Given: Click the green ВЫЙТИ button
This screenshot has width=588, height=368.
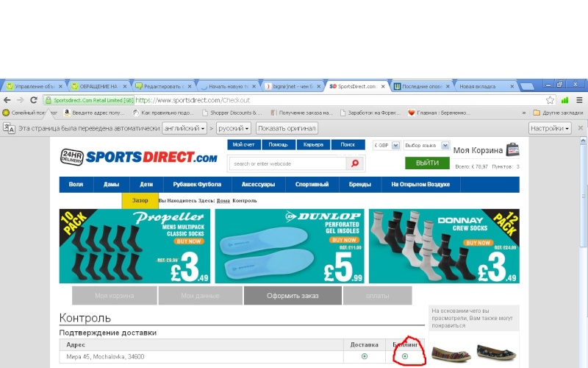Looking at the screenshot, I should 427,163.
